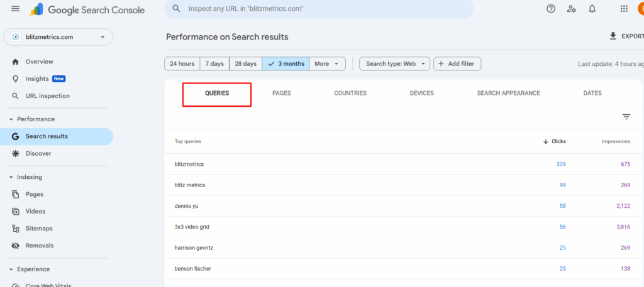Click the Sitemaps icon in sidebar
The image size is (644, 287).
[x=16, y=229]
